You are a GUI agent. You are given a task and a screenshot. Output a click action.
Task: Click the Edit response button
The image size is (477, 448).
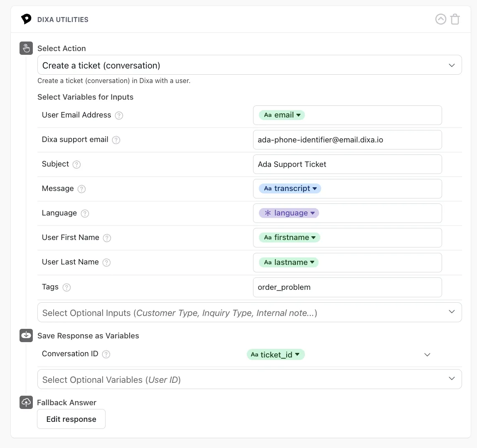(71, 419)
